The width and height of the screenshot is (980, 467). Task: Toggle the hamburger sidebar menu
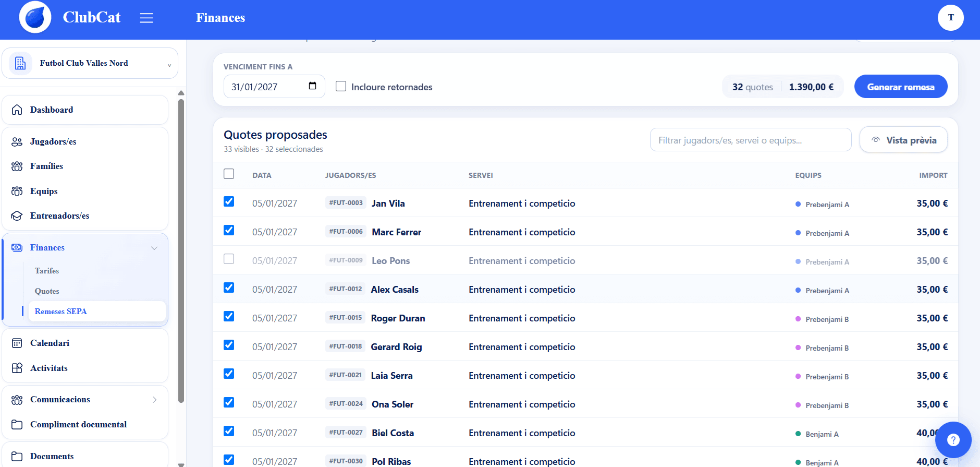[146, 18]
